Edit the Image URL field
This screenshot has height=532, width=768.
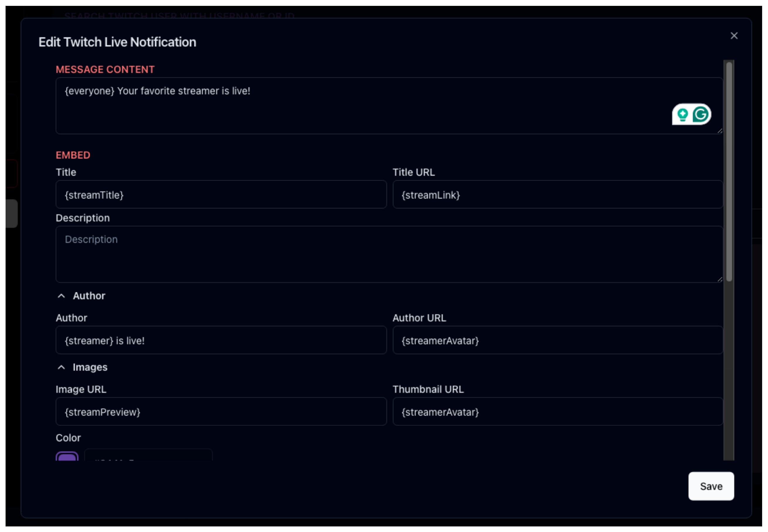(x=221, y=411)
